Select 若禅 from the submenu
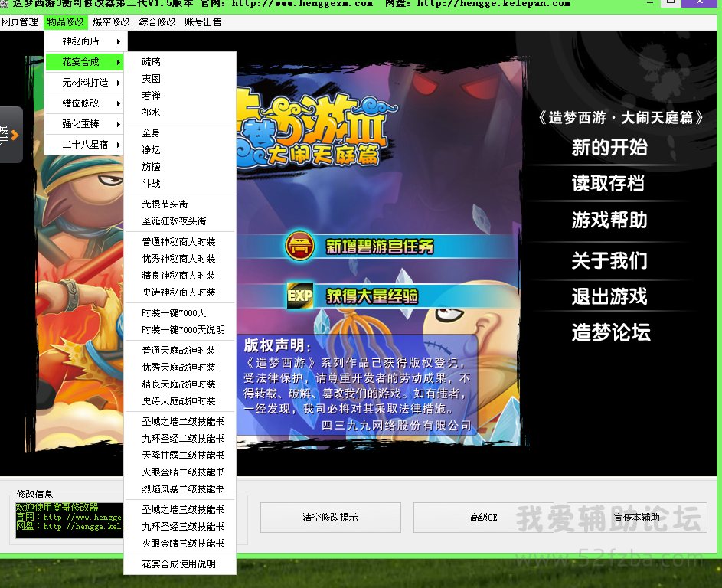This screenshot has height=588, width=722. click(x=180, y=96)
